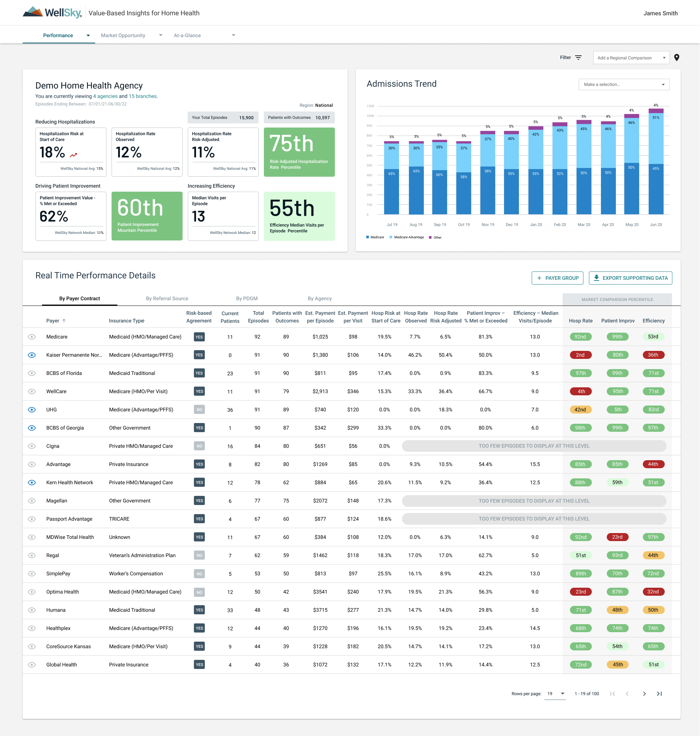Click the WellSky logo
The width and height of the screenshot is (700, 736).
52,12
